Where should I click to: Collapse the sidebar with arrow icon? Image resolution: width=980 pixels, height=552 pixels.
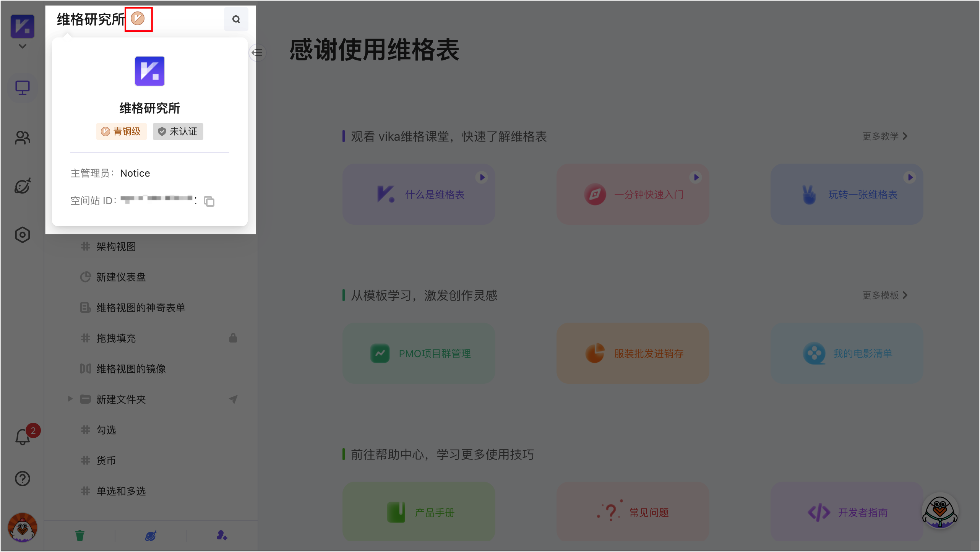pyautogui.click(x=257, y=52)
